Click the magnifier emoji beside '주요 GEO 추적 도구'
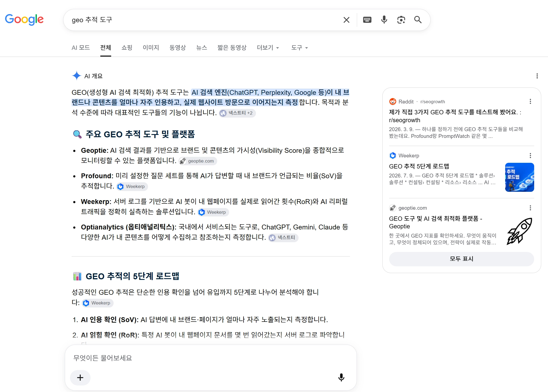The image size is (548, 392). click(77, 134)
